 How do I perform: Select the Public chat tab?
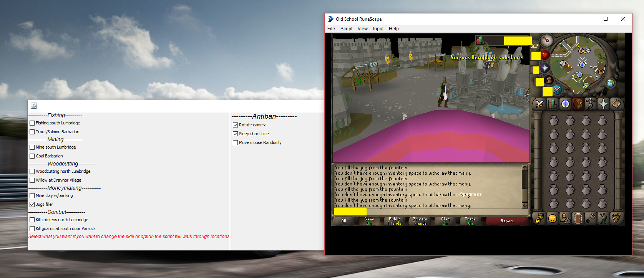[x=395, y=221]
